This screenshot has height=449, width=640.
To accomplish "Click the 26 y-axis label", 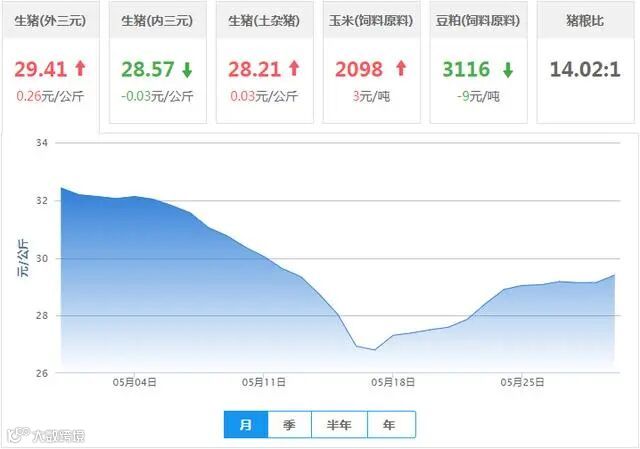I will coord(42,373).
